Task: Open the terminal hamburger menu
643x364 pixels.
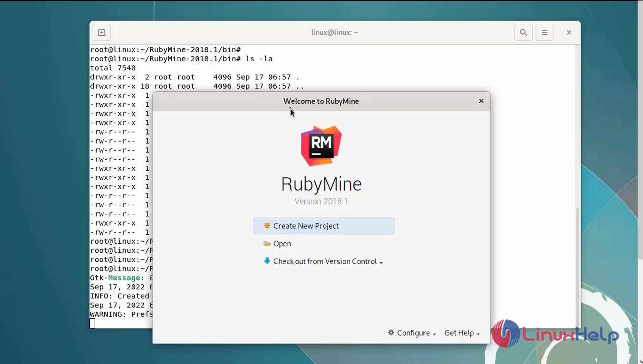Action: point(545,32)
